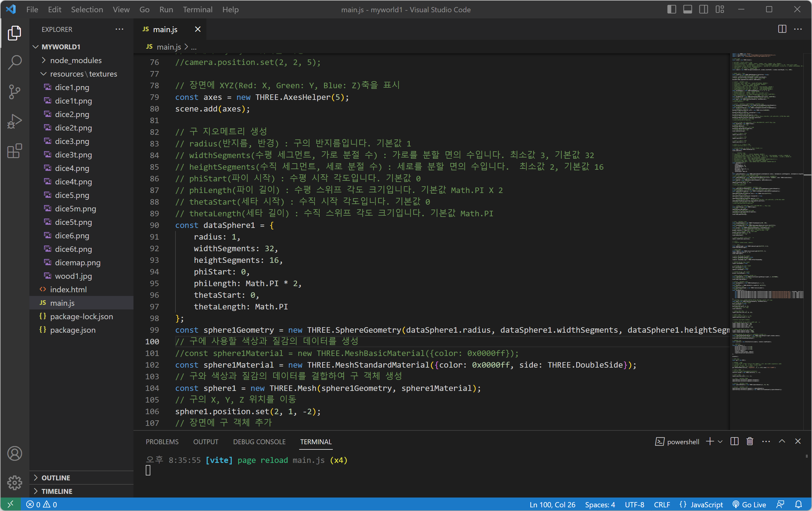Click the code minimap overview

point(765,203)
